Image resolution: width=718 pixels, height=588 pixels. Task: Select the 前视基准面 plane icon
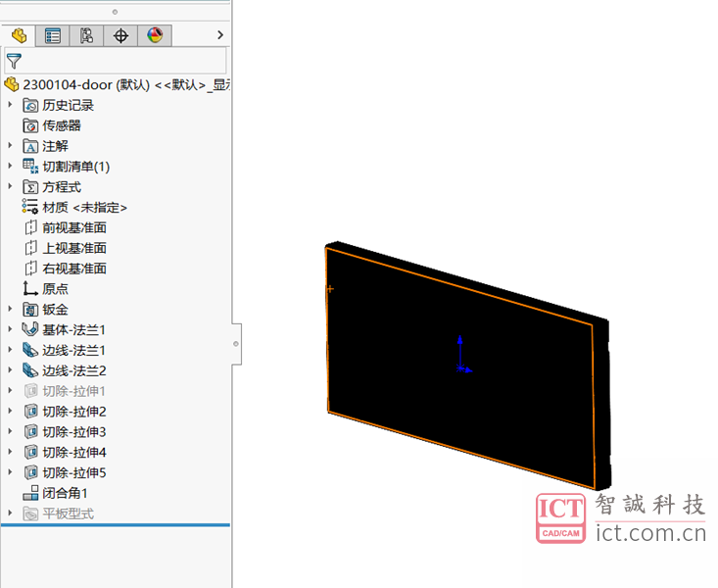pos(30,227)
